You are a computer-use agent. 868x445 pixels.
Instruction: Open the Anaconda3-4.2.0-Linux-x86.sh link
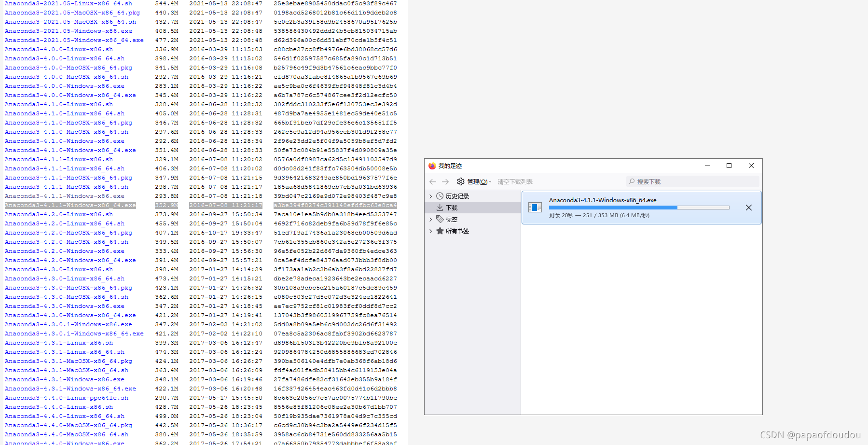coord(59,214)
